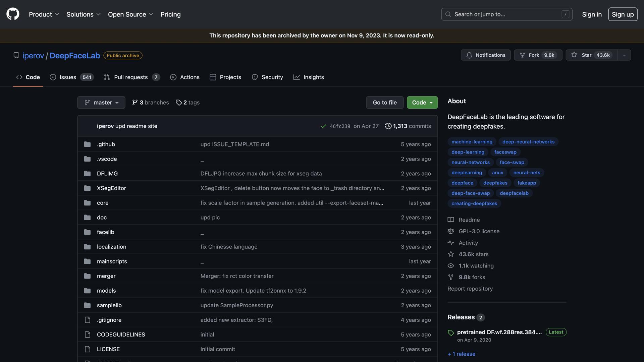Click the Activity pulse icon

tap(451, 243)
